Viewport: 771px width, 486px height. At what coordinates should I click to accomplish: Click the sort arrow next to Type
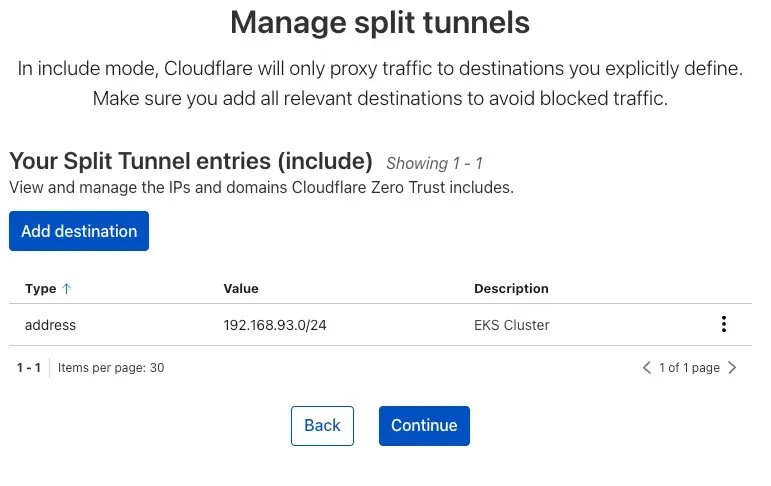pyautogui.click(x=67, y=288)
